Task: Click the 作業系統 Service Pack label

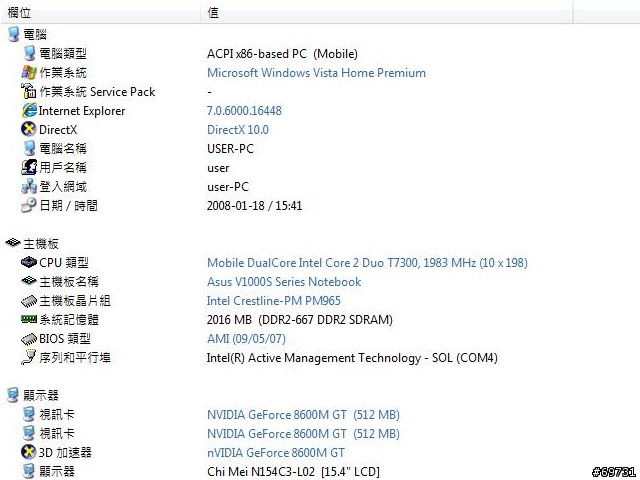Action: pos(97,92)
